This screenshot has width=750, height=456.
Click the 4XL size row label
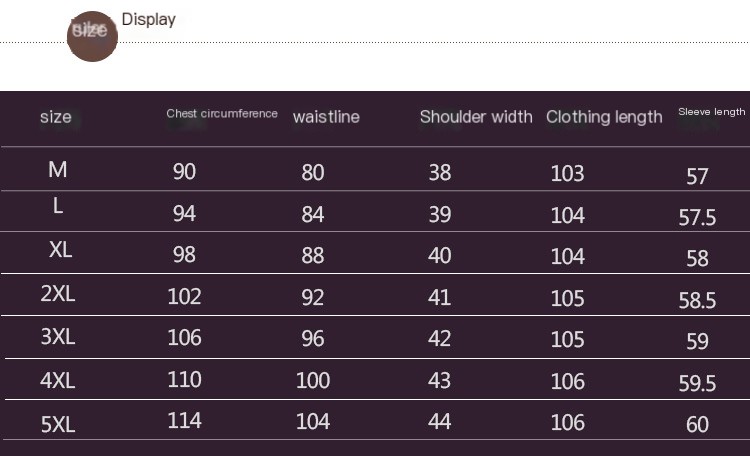click(x=58, y=381)
